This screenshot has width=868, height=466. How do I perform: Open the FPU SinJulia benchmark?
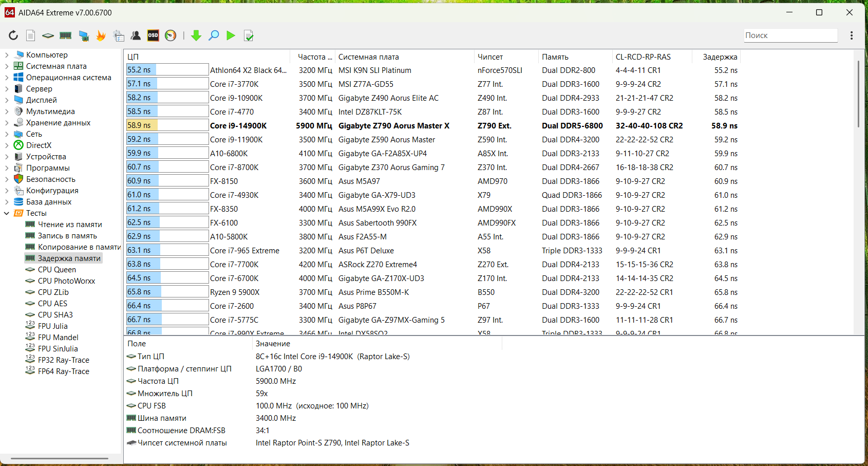pos(58,349)
